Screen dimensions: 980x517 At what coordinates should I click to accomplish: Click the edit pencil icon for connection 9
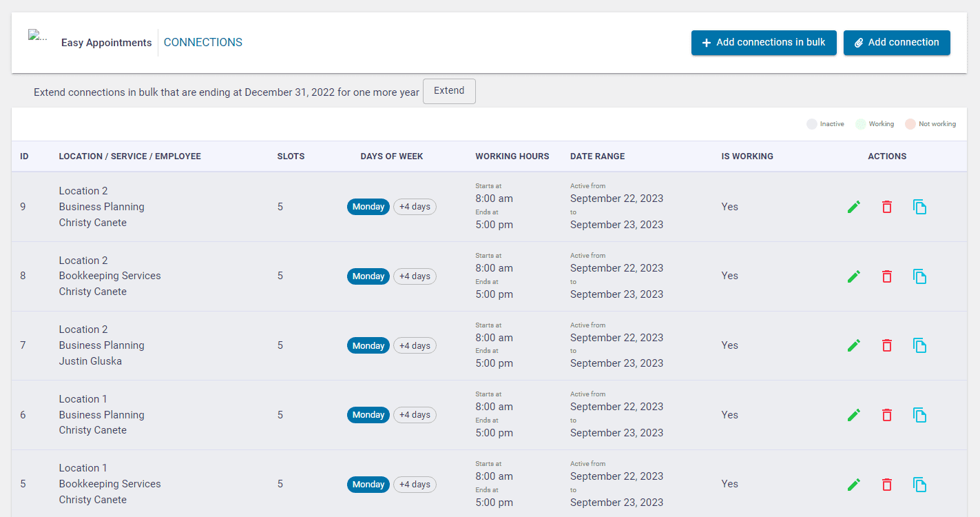(x=854, y=207)
